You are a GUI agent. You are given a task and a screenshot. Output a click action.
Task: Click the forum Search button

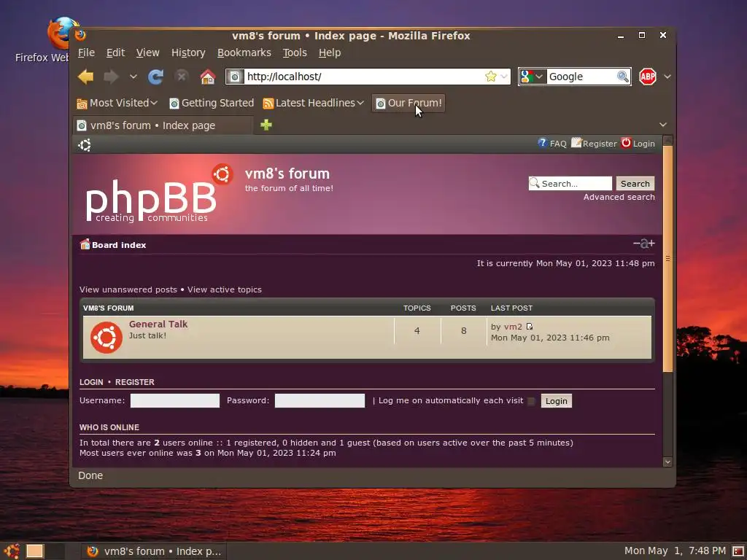(x=635, y=183)
